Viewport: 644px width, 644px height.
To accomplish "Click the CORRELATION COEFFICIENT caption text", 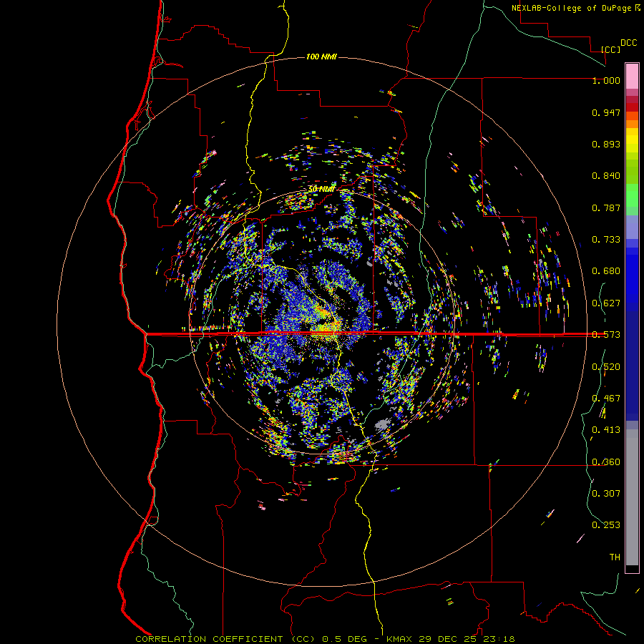I will pyautogui.click(x=209, y=639).
